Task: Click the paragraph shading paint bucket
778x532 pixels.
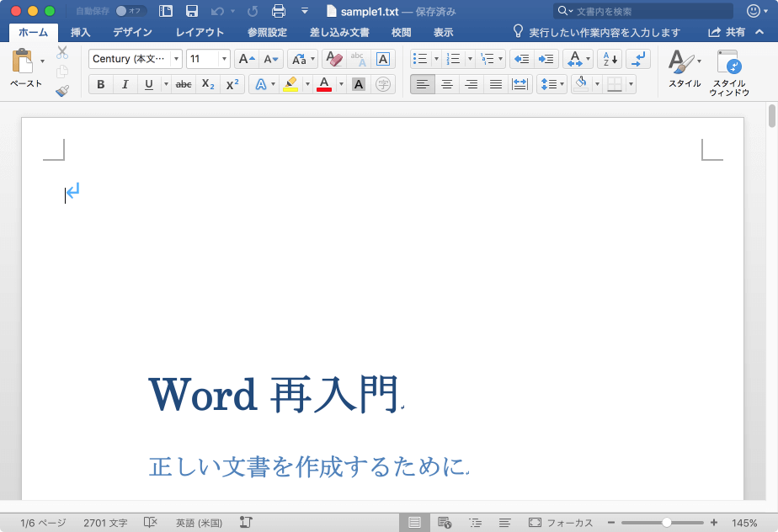Action: coord(581,84)
